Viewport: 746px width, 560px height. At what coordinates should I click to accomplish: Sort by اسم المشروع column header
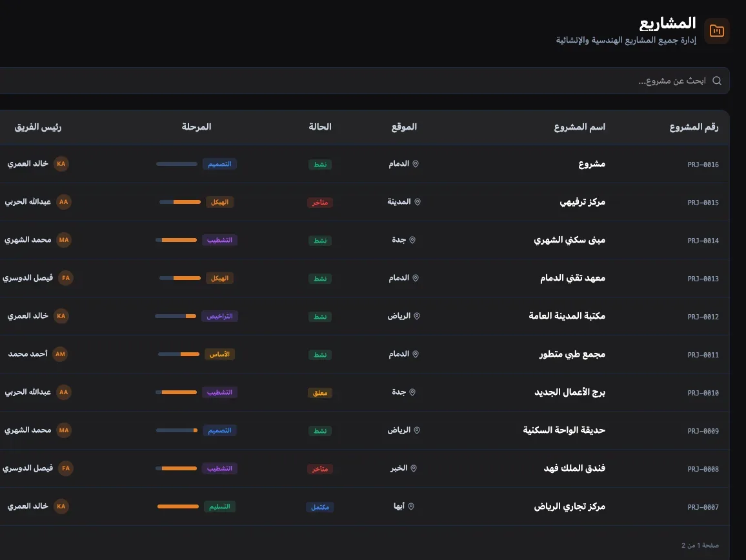(x=580, y=127)
